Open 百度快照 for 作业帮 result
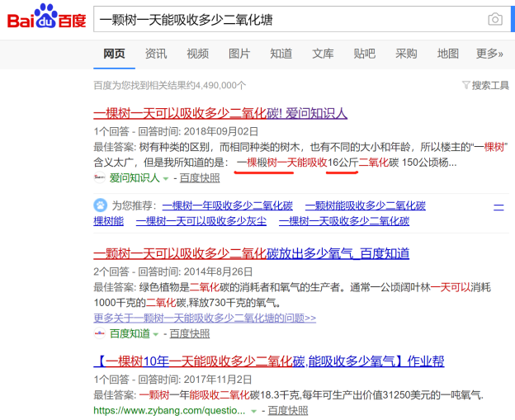Image resolution: width=515 pixels, height=420 pixels. (x=288, y=410)
